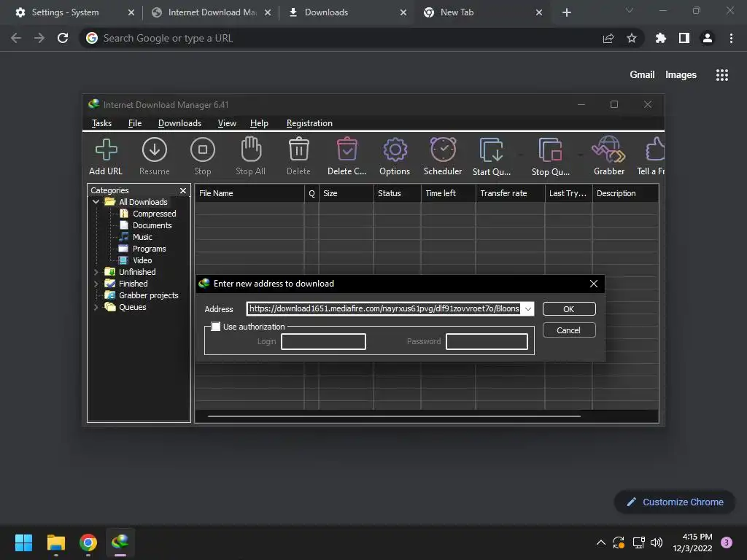Click the Password input field
Viewport: 747px width, 560px height.
487,341
